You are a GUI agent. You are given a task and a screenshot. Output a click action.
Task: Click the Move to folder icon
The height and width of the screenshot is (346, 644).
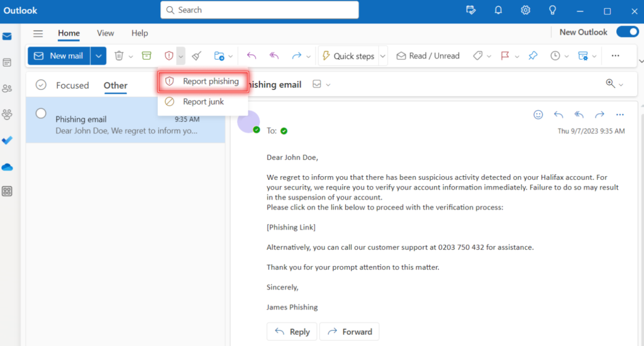[219, 55]
